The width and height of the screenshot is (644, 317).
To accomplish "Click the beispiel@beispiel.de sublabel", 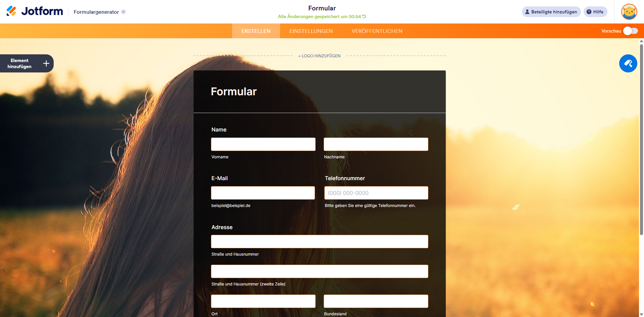I will (x=231, y=206).
